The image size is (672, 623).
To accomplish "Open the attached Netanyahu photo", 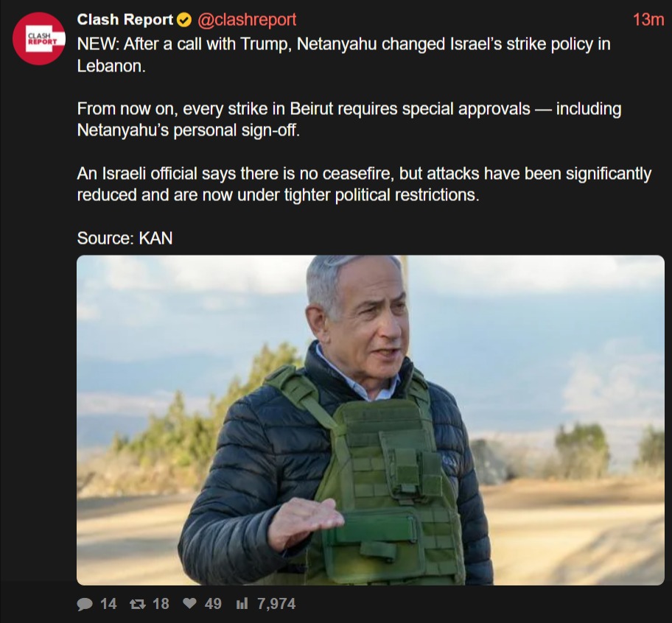I will pyautogui.click(x=371, y=420).
